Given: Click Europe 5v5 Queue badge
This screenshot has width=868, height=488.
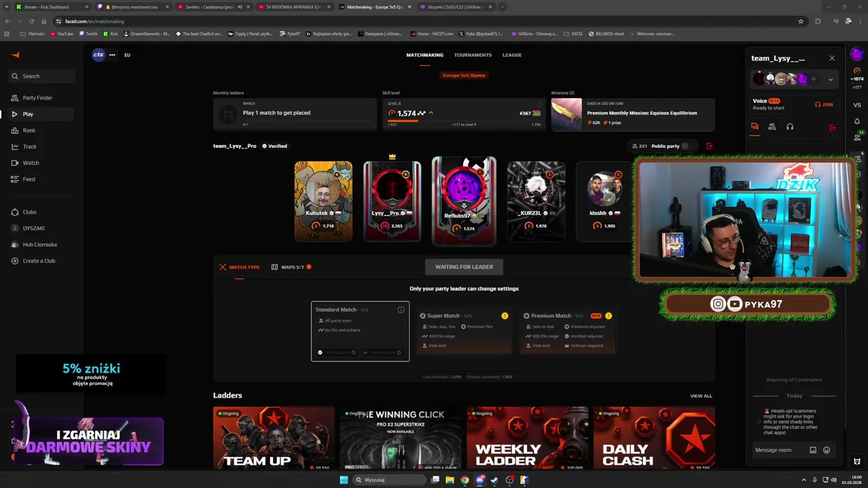Looking at the screenshot, I should click(465, 75).
